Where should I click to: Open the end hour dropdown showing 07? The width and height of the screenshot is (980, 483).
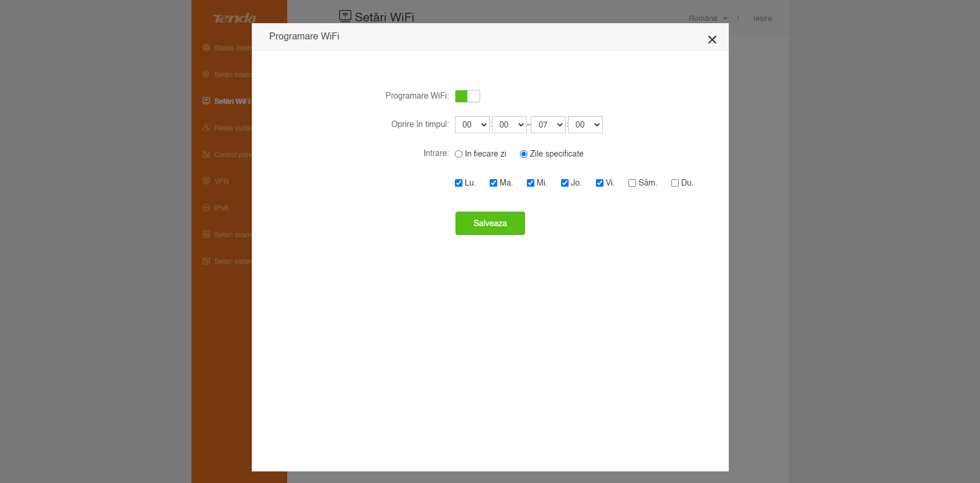548,125
